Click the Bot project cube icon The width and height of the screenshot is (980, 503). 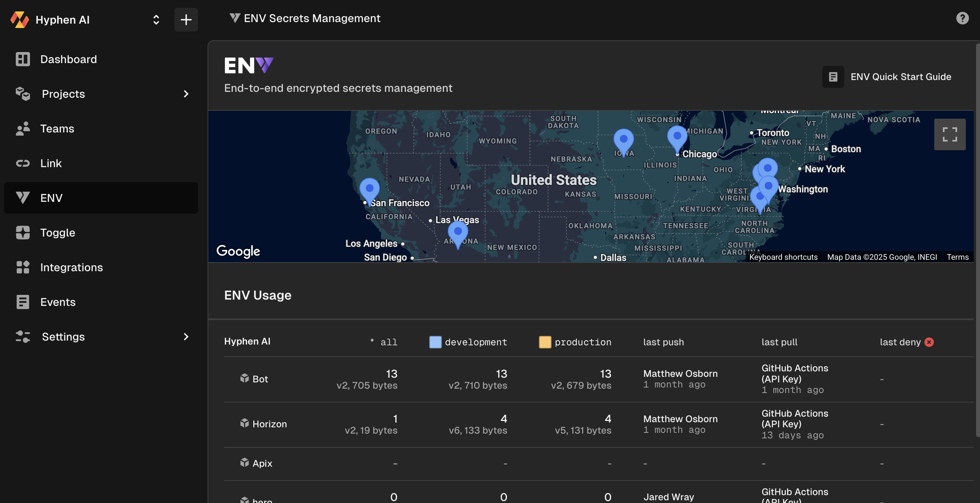(x=244, y=378)
